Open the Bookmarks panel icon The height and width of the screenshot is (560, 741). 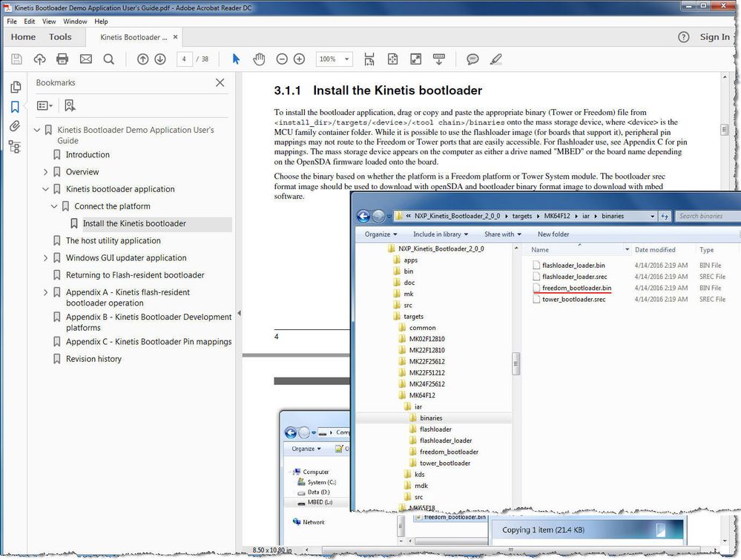coord(15,107)
